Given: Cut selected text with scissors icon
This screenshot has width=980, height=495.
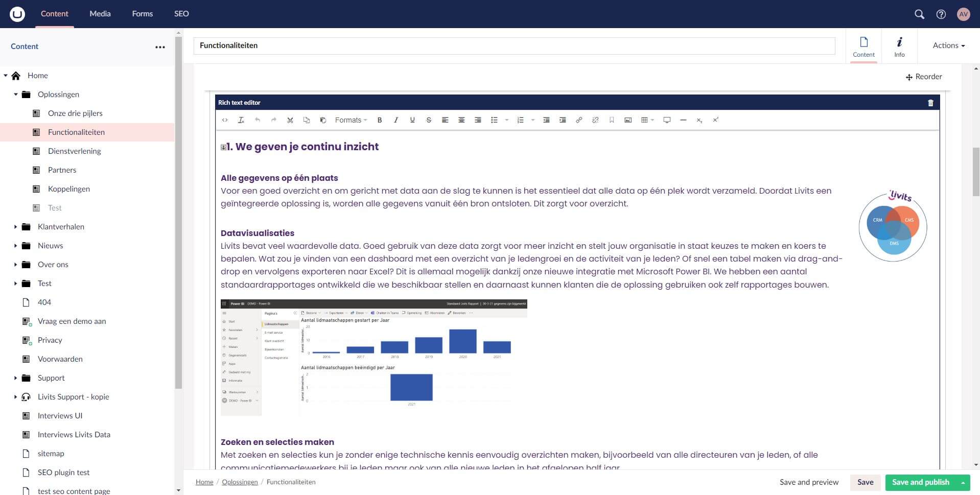Looking at the screenshot, I should (x=290, y=120).
